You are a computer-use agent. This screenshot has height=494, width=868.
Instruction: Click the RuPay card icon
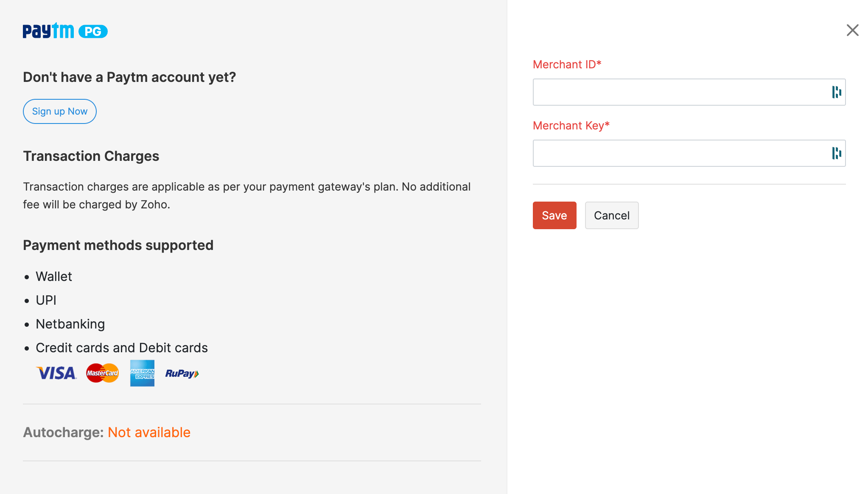point(182,373)
